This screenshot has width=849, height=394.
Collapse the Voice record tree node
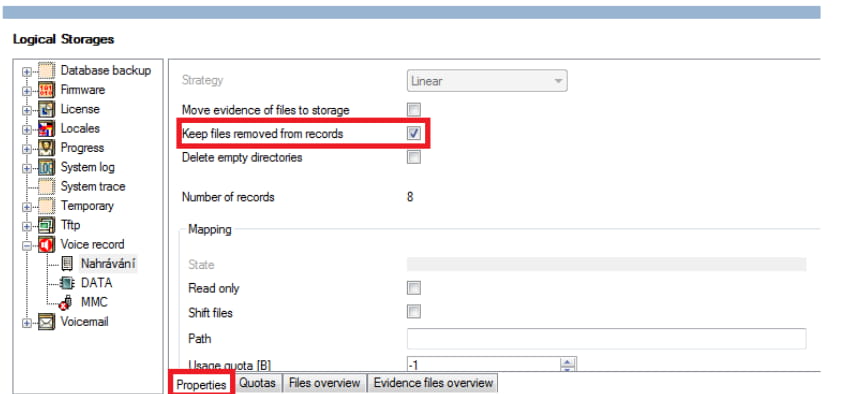tap(27, 245)
